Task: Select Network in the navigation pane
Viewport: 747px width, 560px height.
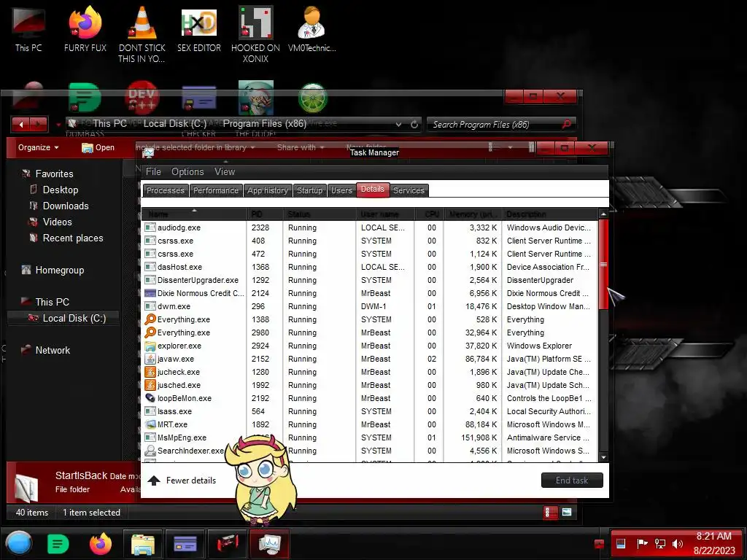Action: [52, 350]
